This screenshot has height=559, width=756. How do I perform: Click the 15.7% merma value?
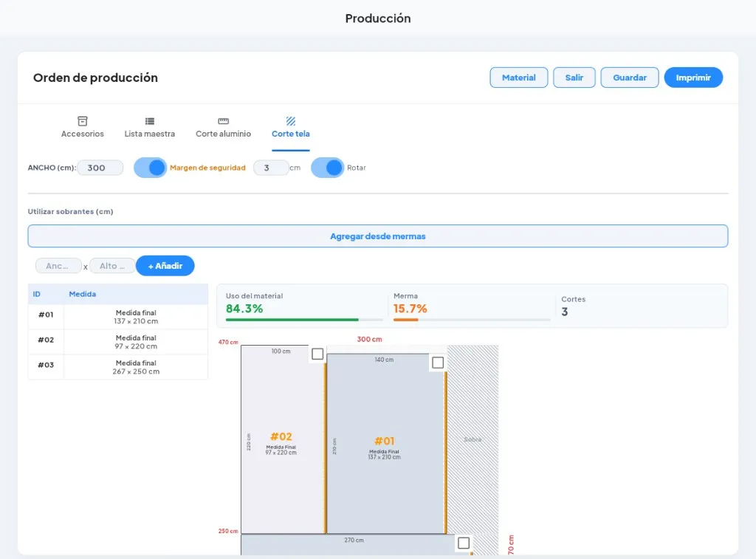point(410,309)
